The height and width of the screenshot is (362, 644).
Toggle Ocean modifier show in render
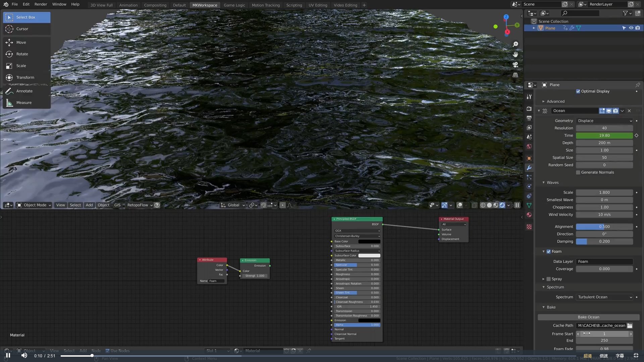(615, 111)
